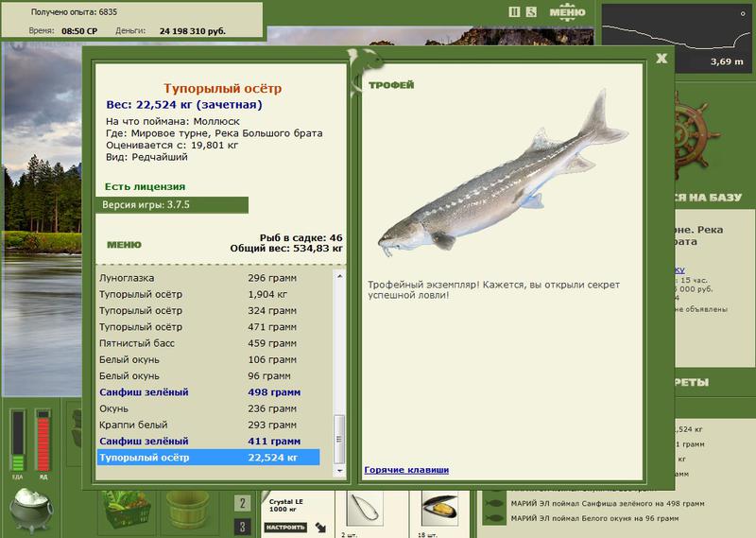
Task: Click the sturgeon trophy image
Action: pyautogui.click(x=503, y=175)
